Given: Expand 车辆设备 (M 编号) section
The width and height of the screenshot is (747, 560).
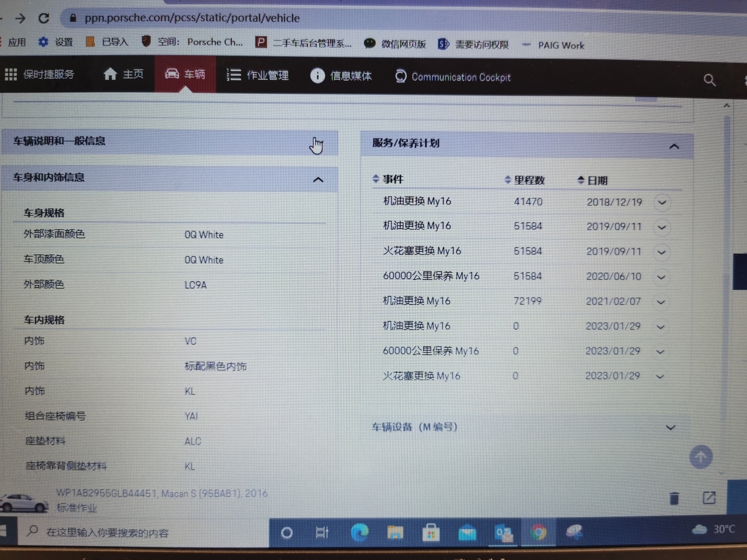Looking at the screenshot, I should (671, 428).
